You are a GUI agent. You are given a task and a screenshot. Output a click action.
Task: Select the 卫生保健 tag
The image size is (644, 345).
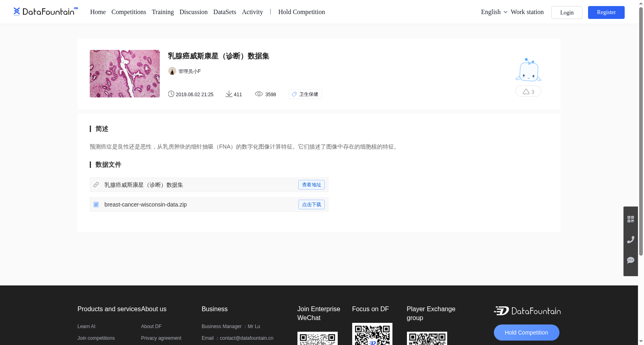305,94
